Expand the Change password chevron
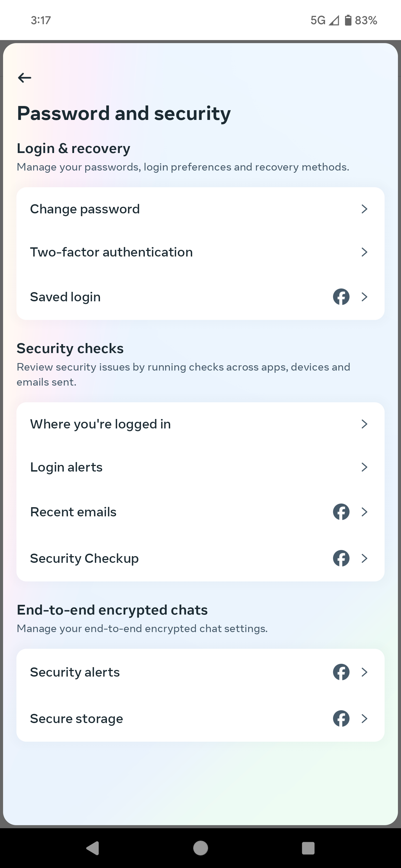 tap(364, 209)
